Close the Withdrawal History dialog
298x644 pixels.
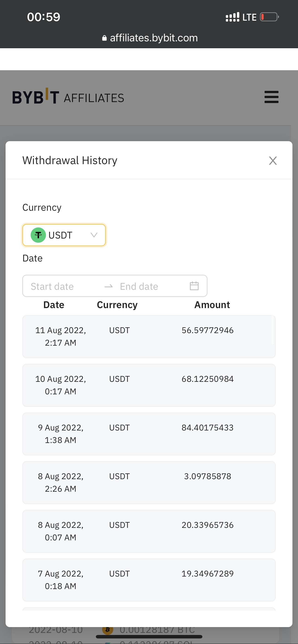[272, 160]
